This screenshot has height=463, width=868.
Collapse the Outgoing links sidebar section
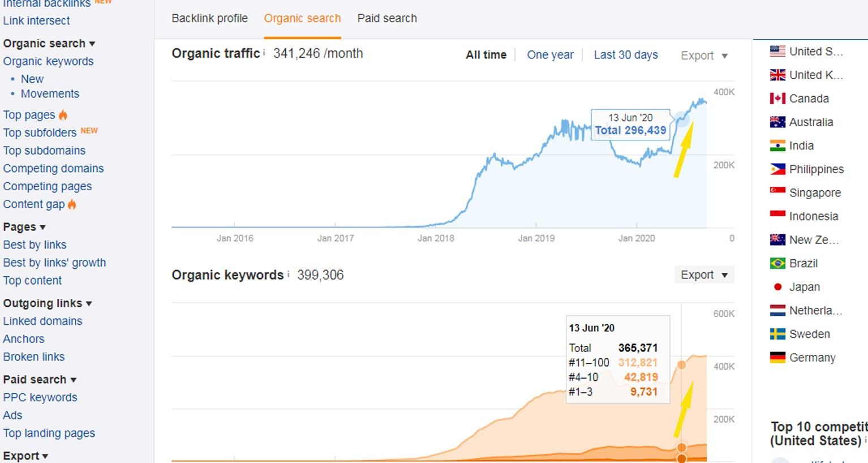click(88, 303)
